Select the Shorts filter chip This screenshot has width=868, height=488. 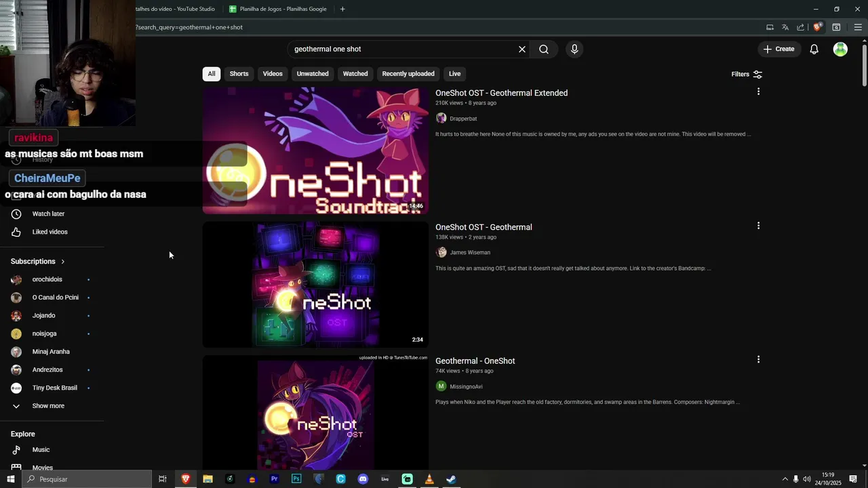click(239, 74)
